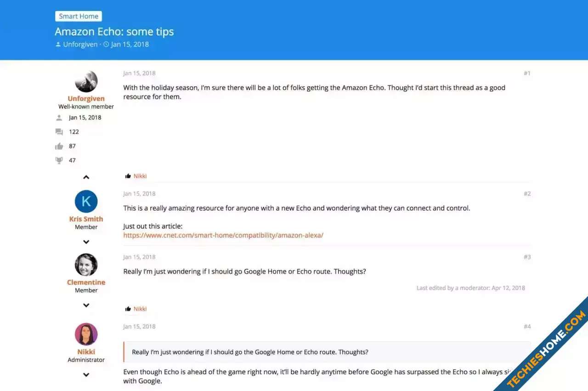Viewport: 588px width, 391px height.
Task: Click the messages count icon next to 122
Action: [x=59, y=132]
